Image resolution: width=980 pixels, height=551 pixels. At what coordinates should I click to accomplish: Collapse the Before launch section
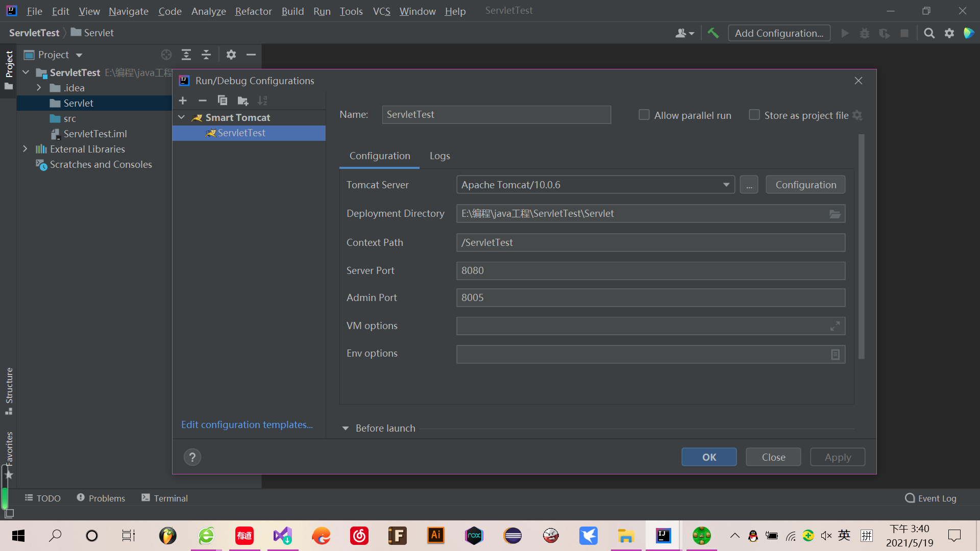[346, 429]
